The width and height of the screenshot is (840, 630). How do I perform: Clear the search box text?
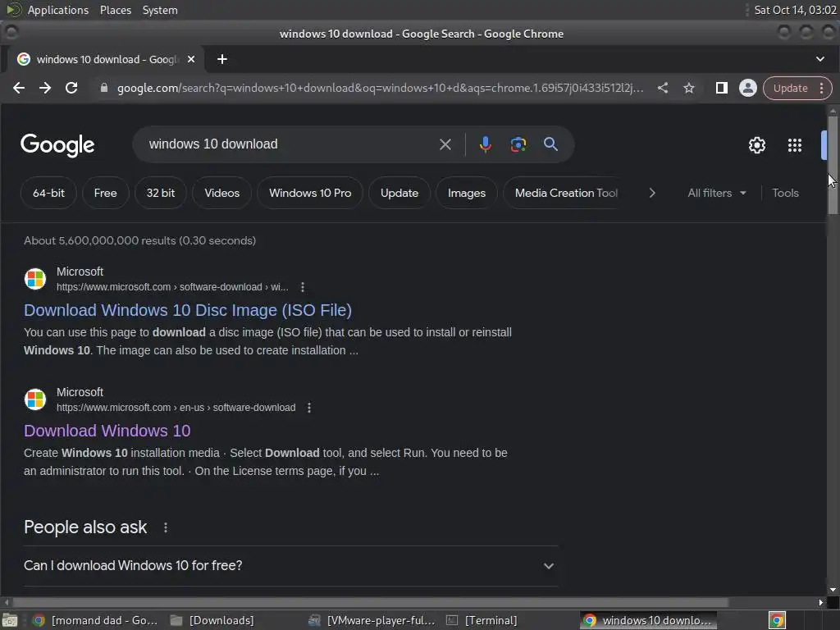(x=445, y=144)
